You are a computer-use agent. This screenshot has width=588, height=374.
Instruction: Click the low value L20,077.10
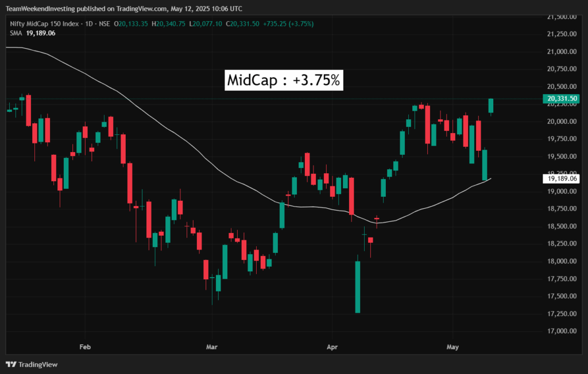206,24
